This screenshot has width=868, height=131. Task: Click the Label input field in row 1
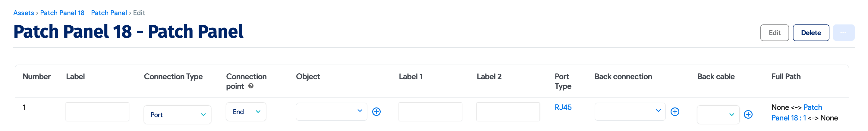pos(97,112)
